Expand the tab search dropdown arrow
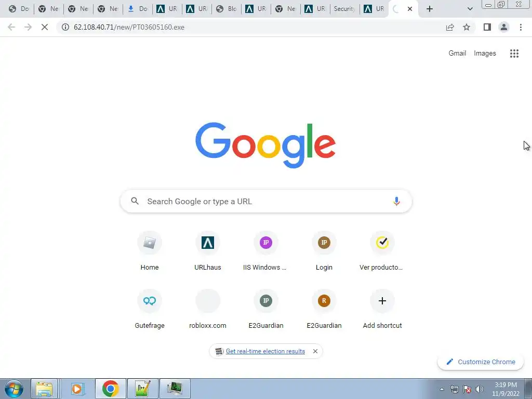The width and height of the screenshot is (532, 399). click(470, 9)
